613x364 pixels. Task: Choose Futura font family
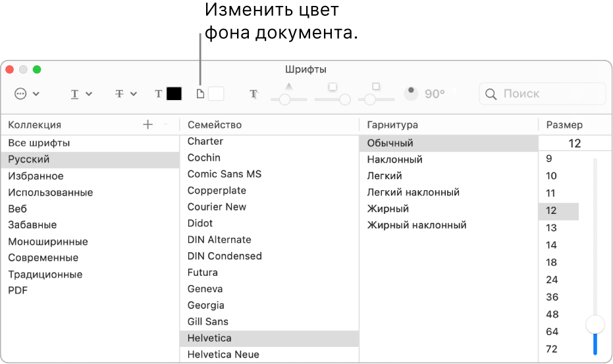coord(269,273)
